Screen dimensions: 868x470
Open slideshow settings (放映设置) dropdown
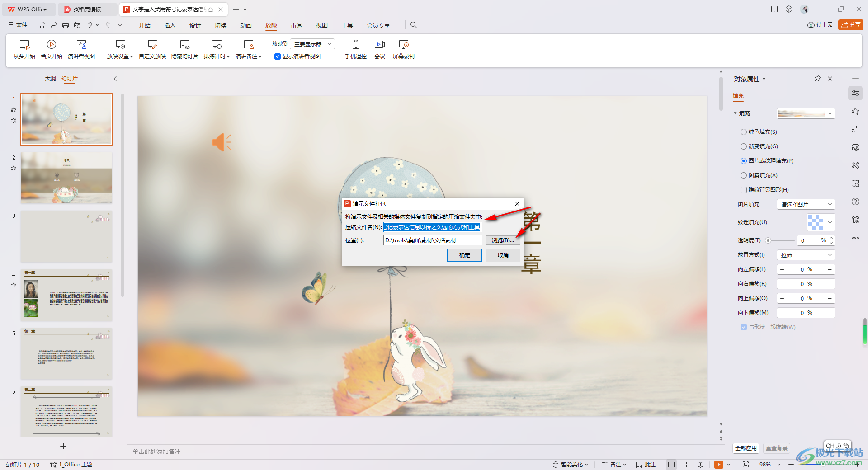pos(120,49)
